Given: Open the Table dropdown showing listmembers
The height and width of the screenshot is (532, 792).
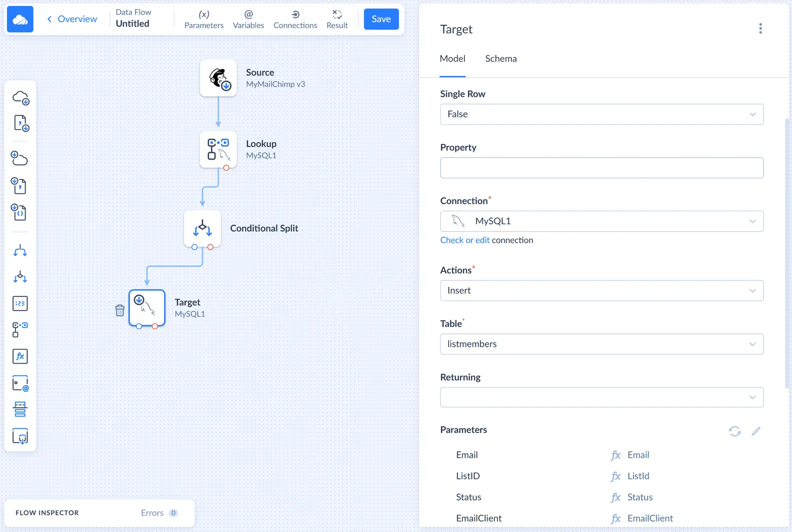Looking at the screenshot, I should [602, 344].
